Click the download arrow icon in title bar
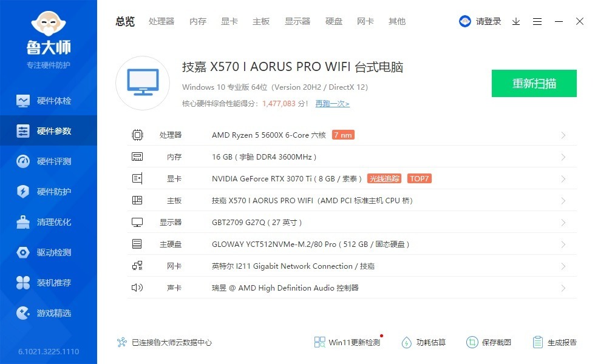595x364 pixels. 516,21
